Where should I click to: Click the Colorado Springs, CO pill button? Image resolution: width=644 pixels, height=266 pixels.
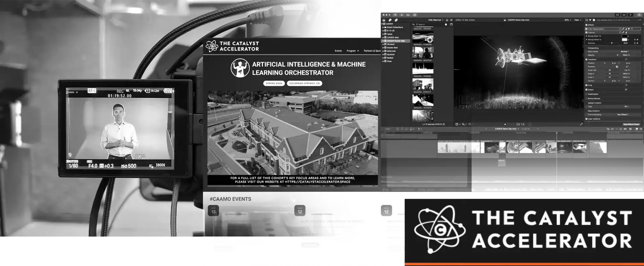[x=305, y=83]
